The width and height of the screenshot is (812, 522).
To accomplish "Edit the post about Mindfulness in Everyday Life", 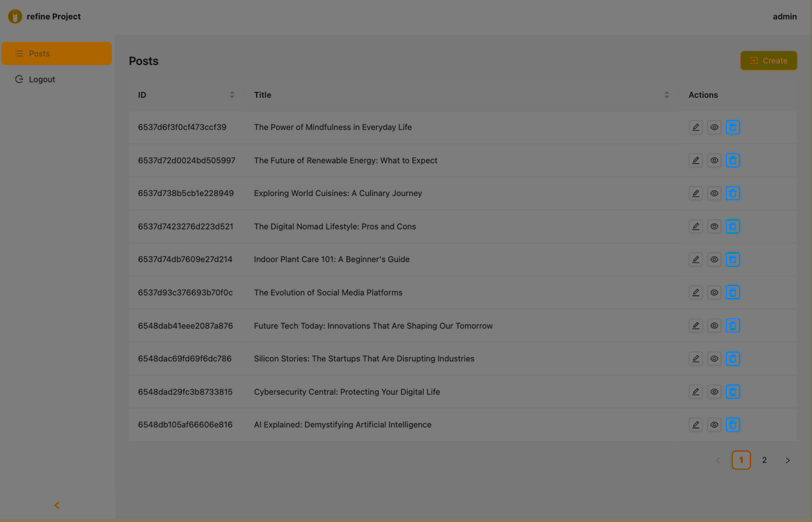I will pos(695,127).
